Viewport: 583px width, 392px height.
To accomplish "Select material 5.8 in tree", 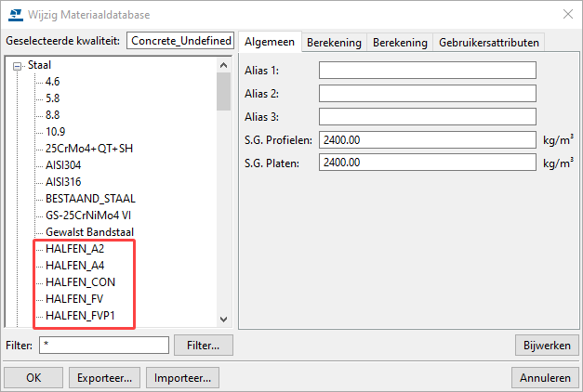I will coord(52,98).
